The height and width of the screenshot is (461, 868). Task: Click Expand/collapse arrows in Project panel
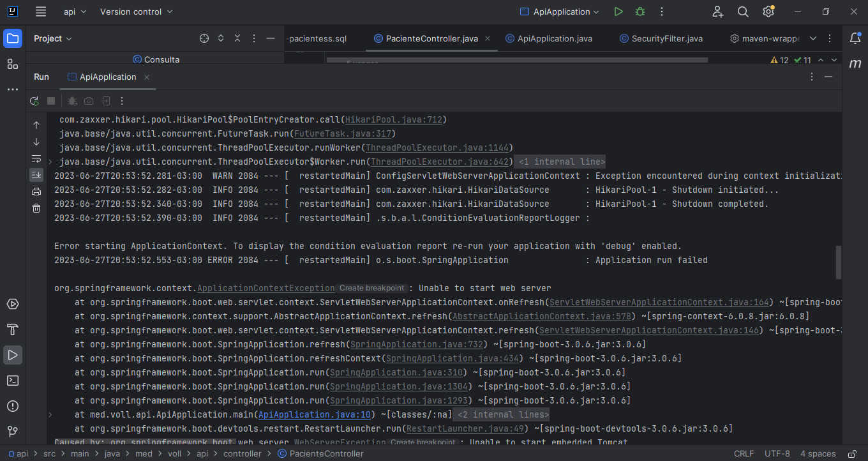click(221, 38)
